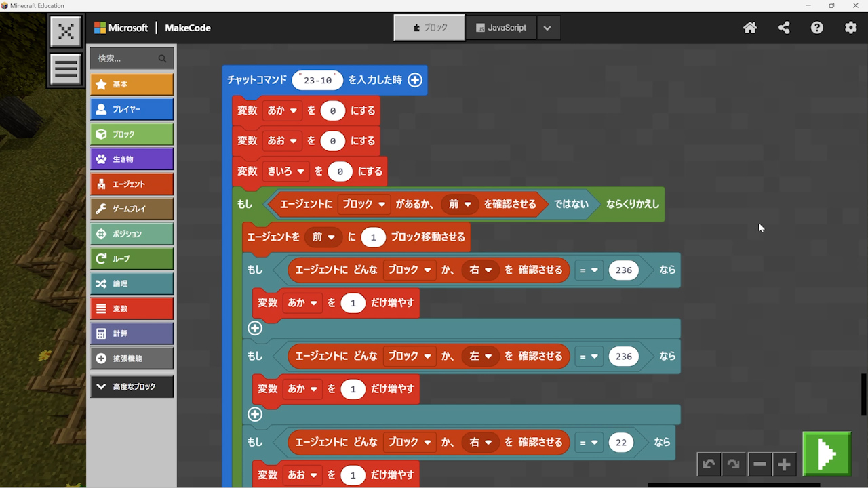Viewport: 868px width, 488px height.
Task: Zoom in the workspace with plus button
Action: pyautogui.click(x=785, y=464)
